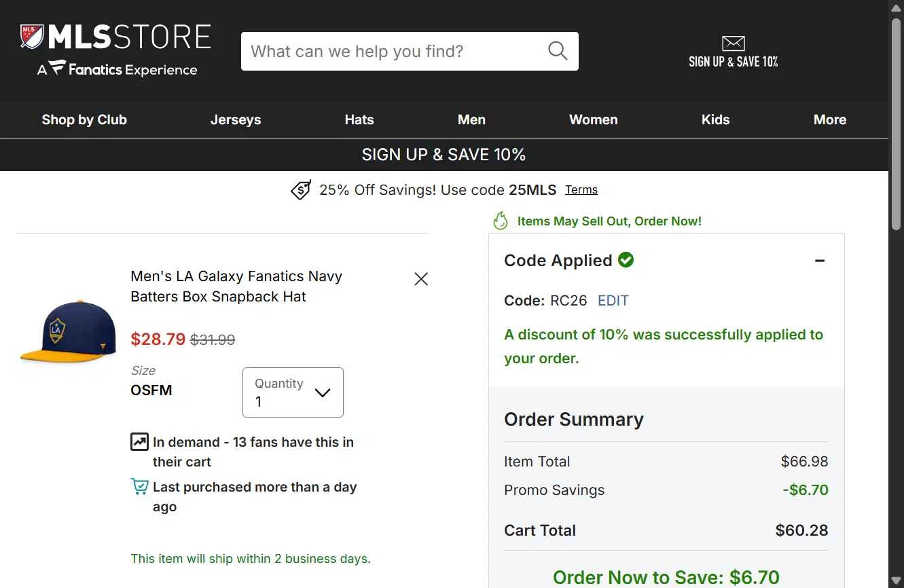Viewport: 904px width, 588px height.
Task: Click the Promo Savings -$6.70 value
Action: coord(806,490)
